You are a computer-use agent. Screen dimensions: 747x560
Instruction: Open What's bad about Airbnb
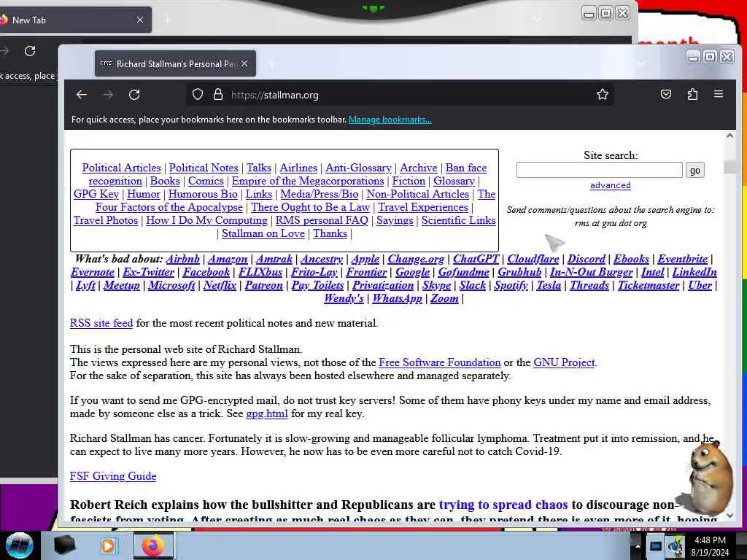(182, 259)
